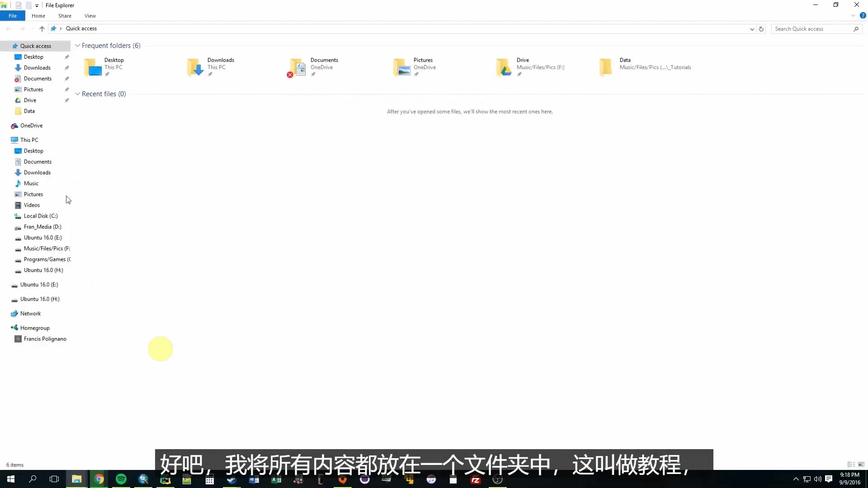Select Homegroup in navigation pane
Viewport: 868px width, 488px height.
(x=35, y=328)
